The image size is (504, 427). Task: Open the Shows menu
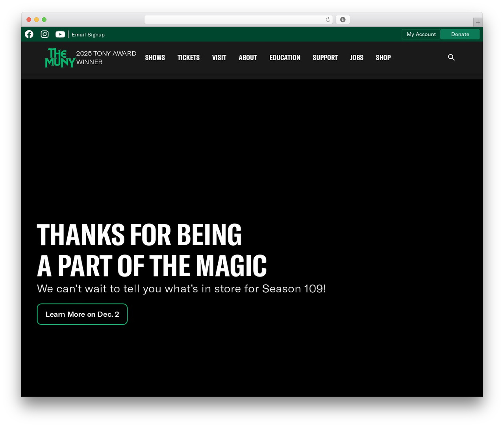[x=155, y=58]
